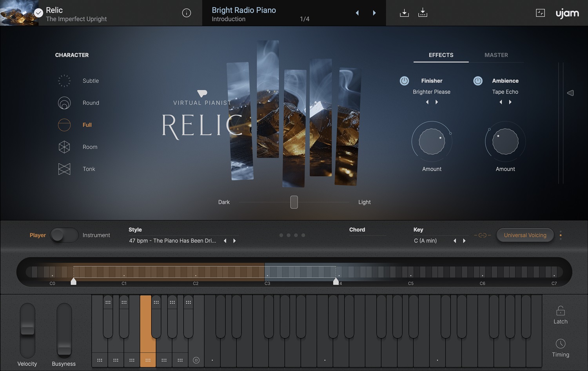
Task: Switch to the Effects tab
Action: pos(441,55)
